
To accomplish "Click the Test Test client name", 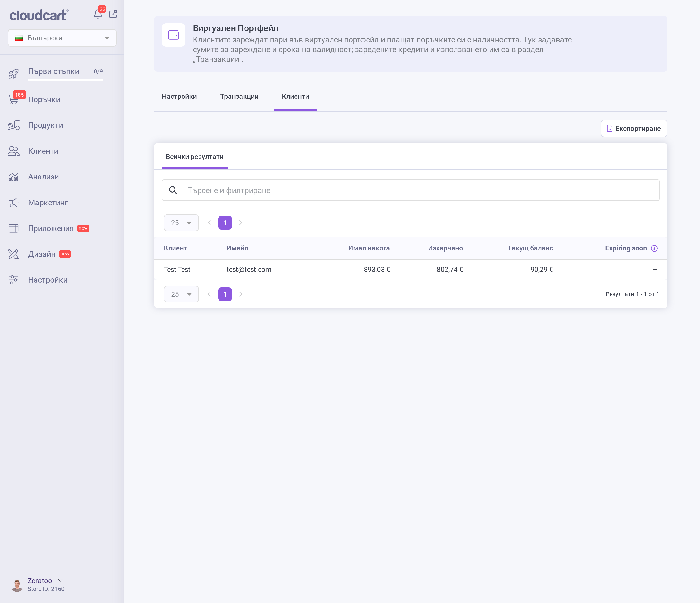I will pos(177,270).
